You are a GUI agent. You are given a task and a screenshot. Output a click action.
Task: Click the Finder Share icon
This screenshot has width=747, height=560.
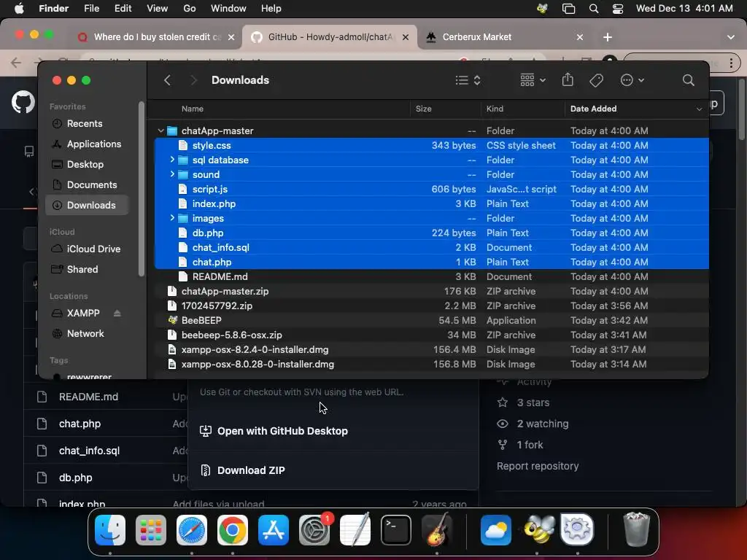pos(568,79)
